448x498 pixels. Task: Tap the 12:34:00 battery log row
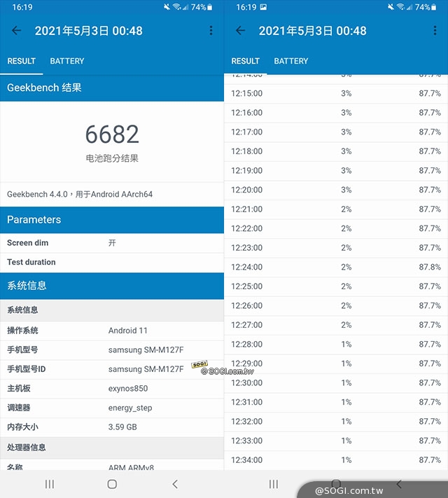[336, 460]
